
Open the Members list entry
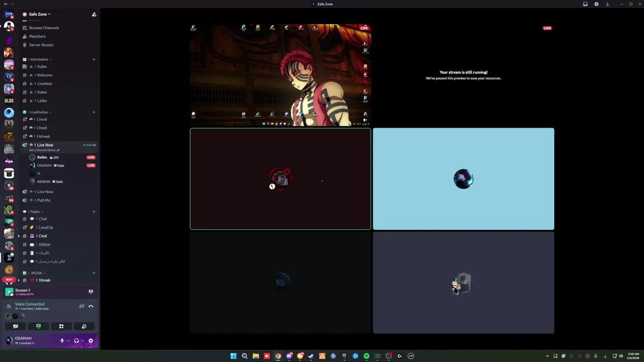coord(37,36)
